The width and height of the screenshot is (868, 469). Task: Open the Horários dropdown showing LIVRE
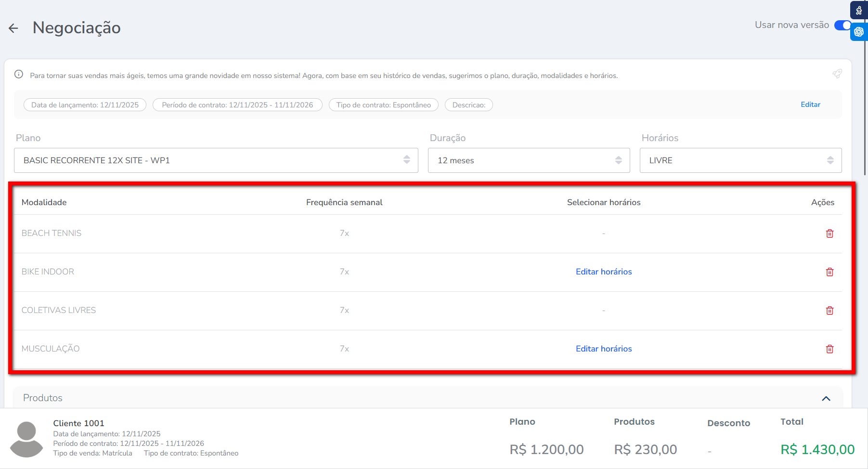740,160
